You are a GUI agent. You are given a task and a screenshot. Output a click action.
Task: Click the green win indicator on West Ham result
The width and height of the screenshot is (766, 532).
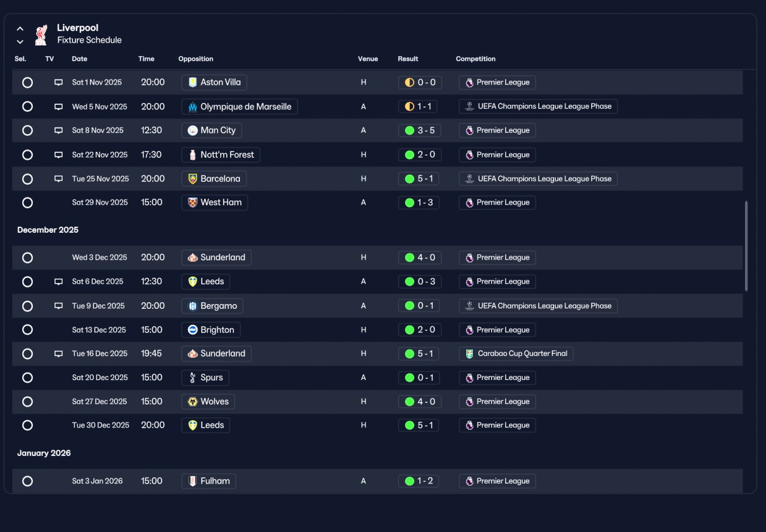click(409, 203)
